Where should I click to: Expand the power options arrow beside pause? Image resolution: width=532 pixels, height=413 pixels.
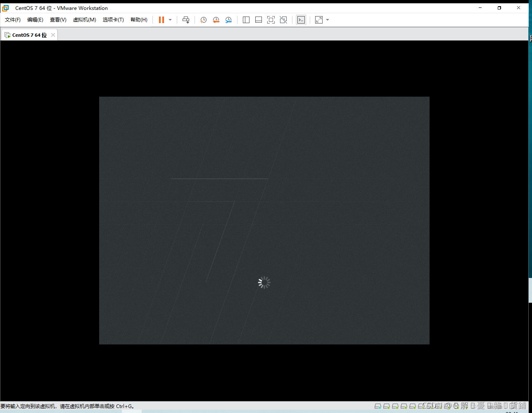(x=170, y=20)
